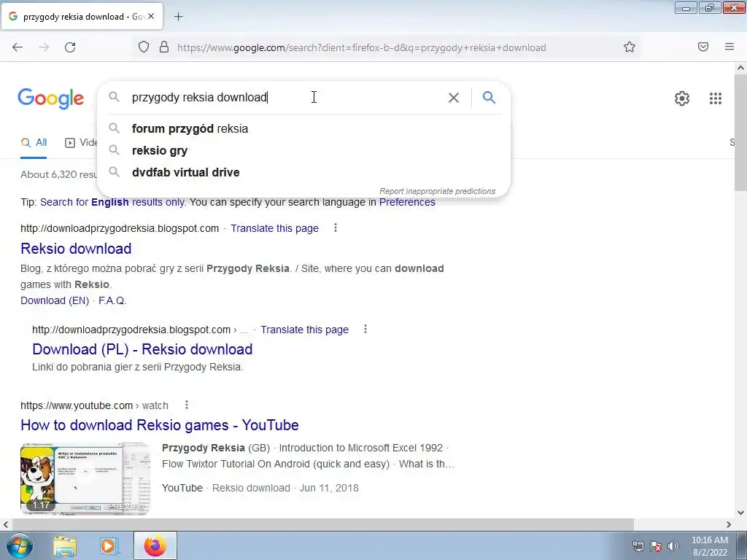Reload the current page
Screen dimensions: 747x560
pos(70,47)
